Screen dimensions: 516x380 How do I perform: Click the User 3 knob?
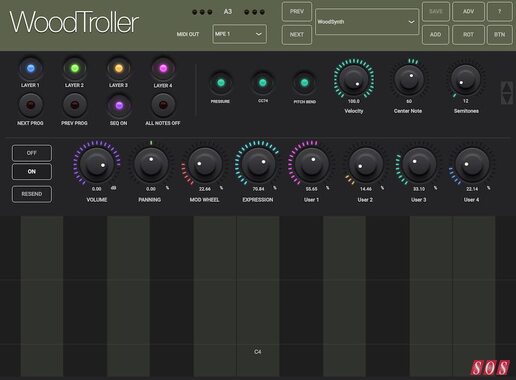tap(419, 165)
